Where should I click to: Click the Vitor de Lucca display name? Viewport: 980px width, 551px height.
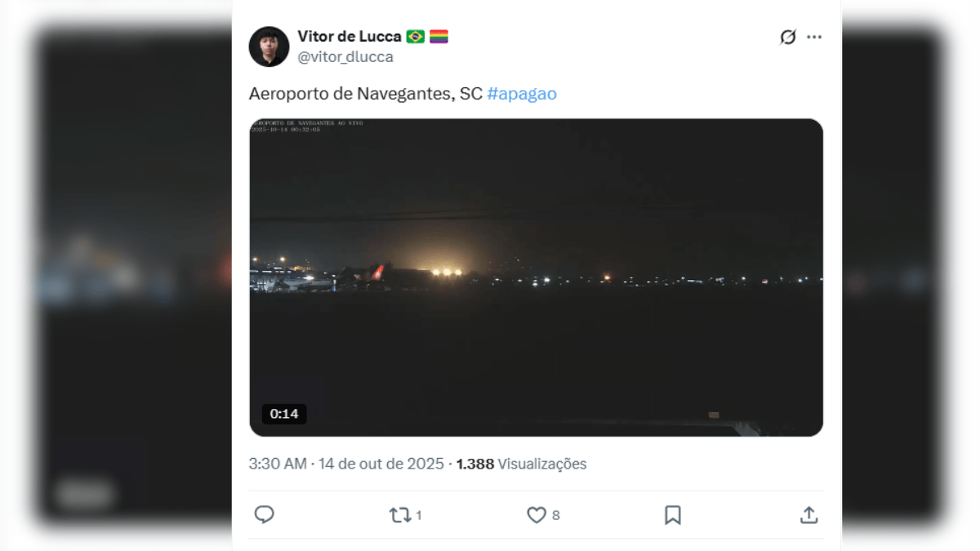350,36
